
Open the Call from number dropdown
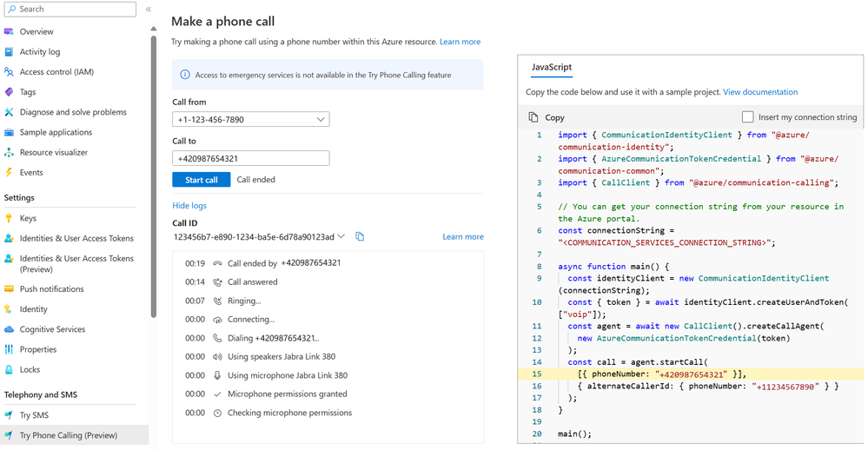click(x=251, y=119)
